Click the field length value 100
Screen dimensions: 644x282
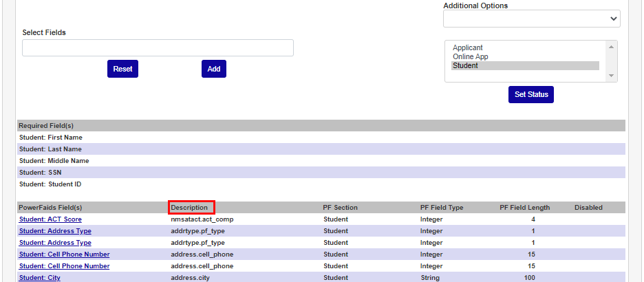pyautogui.click(x=529, y=278)
